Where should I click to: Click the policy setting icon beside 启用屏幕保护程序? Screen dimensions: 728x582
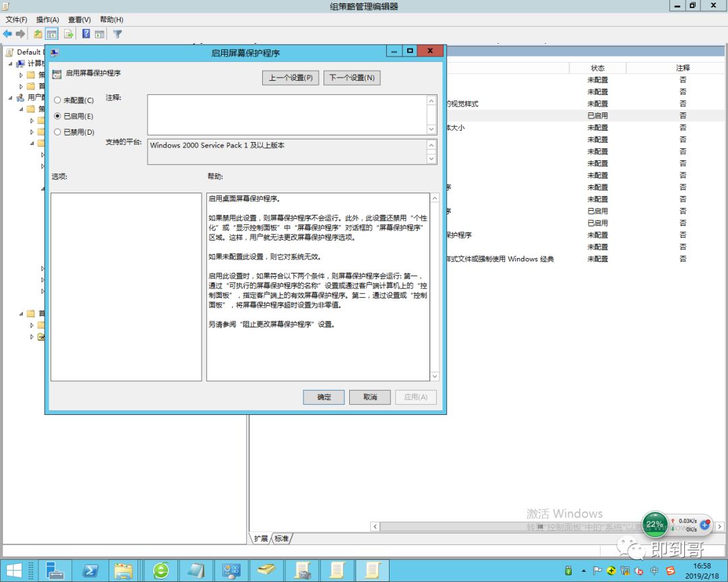coord(57,74)
